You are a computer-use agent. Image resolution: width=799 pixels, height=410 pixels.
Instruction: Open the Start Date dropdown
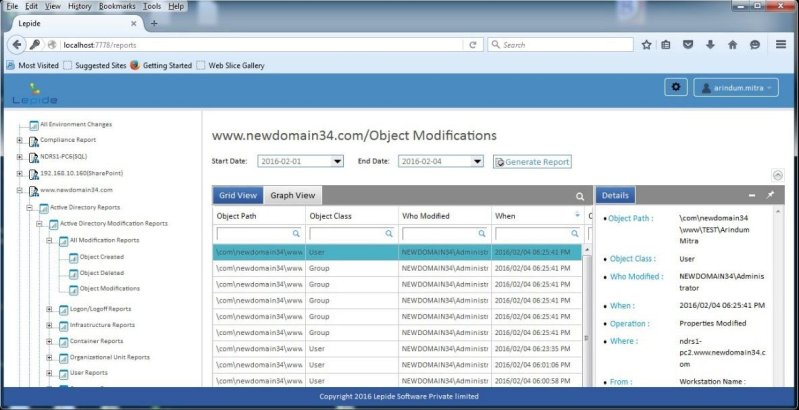(x=337, y=161)
